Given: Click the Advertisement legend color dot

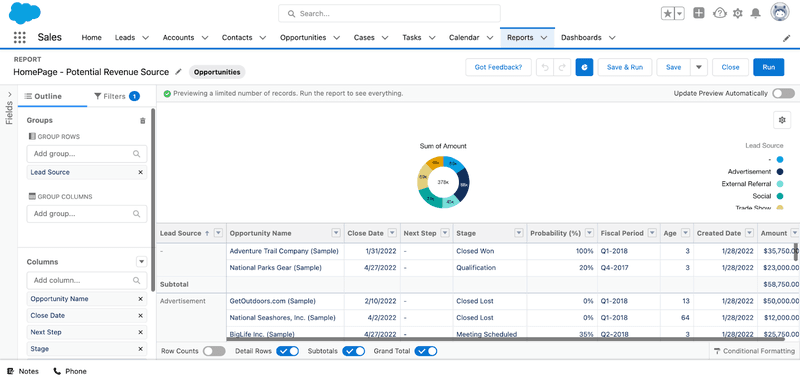Looking at the screenshot, I should [780, 172].
